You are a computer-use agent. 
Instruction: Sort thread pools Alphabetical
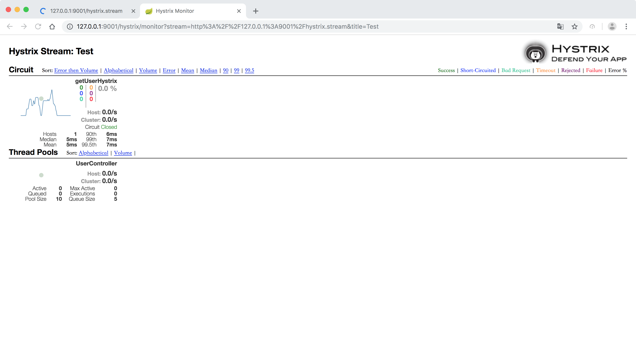pyautogui.click(x=94, y=153)
